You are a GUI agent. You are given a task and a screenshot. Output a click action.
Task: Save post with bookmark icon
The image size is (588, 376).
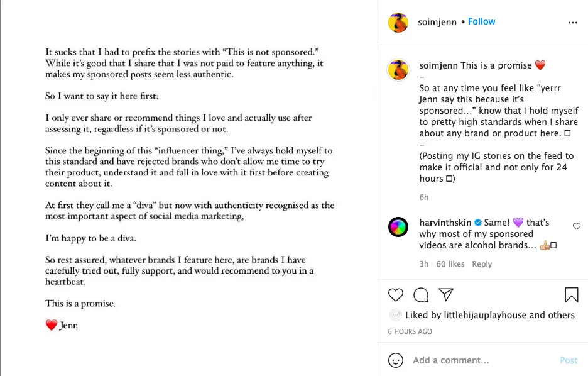tap(571, 294)
